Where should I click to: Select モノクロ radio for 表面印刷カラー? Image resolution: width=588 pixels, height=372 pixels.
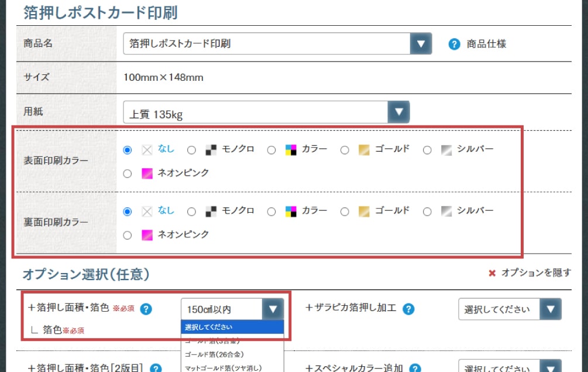pos(191,150)
